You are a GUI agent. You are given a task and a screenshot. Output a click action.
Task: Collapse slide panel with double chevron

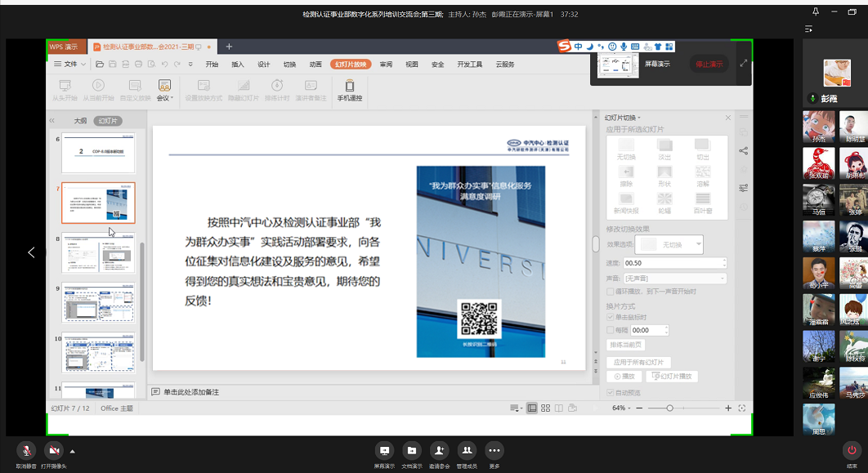(52, 121)
